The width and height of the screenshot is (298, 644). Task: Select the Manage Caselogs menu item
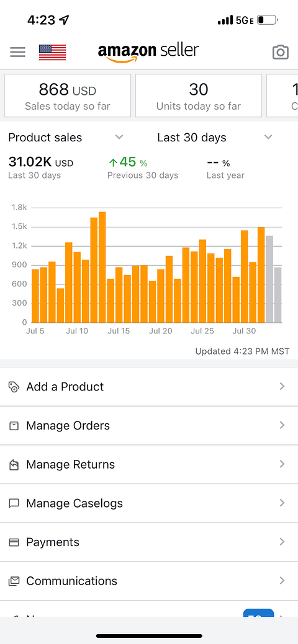tap(149, 503)
